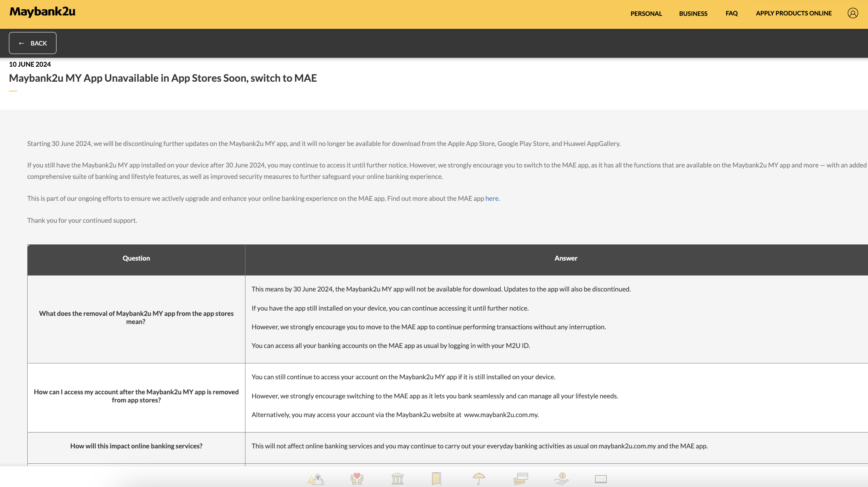Click the user profile login icon

(x=853, y=13)
